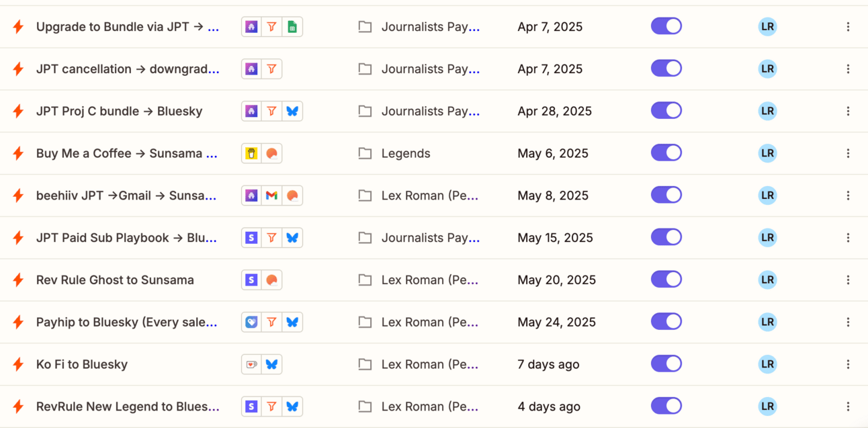The width and height of the screenshot is (868, 428).
Task: Open the RevRule New Legend to Bluesky zap
Action: [x=128, y=406]
